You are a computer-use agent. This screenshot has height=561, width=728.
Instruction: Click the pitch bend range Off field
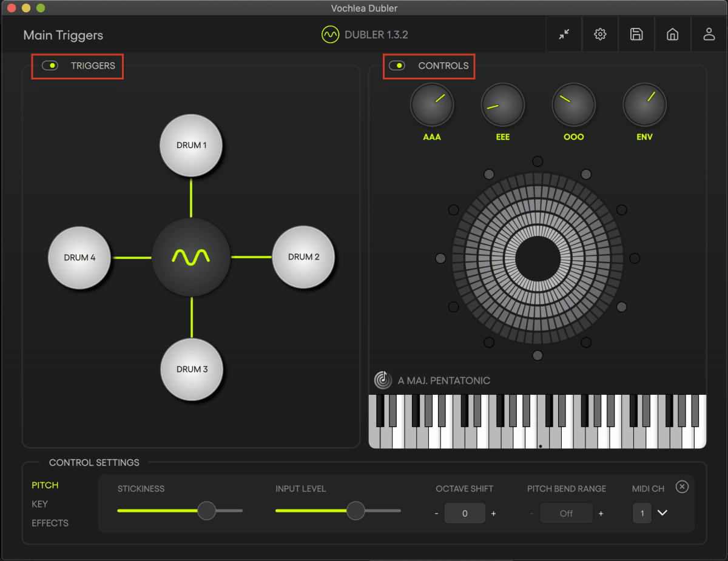(566, 513)
